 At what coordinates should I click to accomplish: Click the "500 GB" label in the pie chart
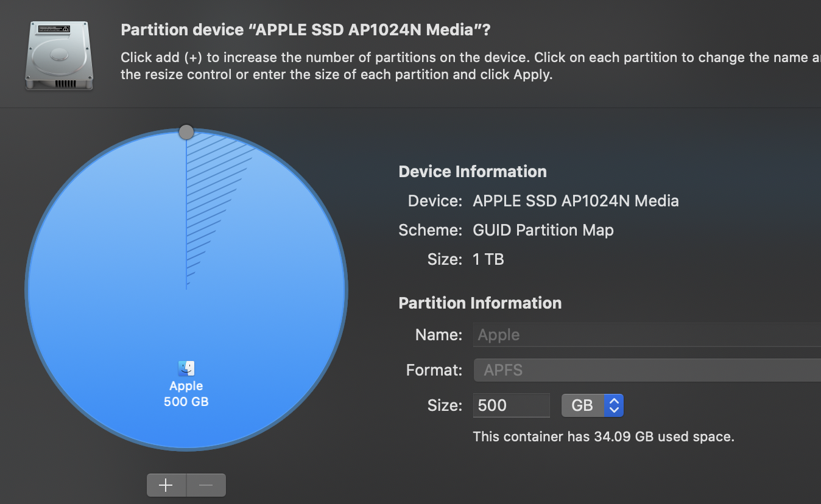(x=186, y=402)
